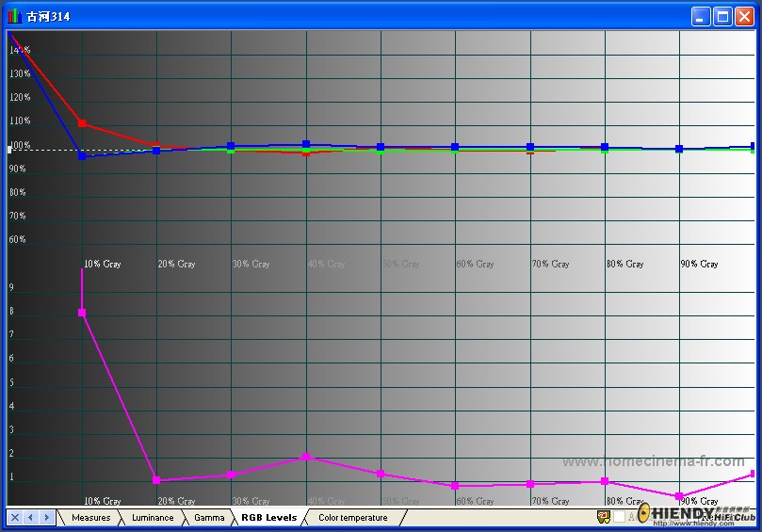Click magenta delta point near value 8
This screenshot has height=532, width=762.
click(x=82, y=313)
